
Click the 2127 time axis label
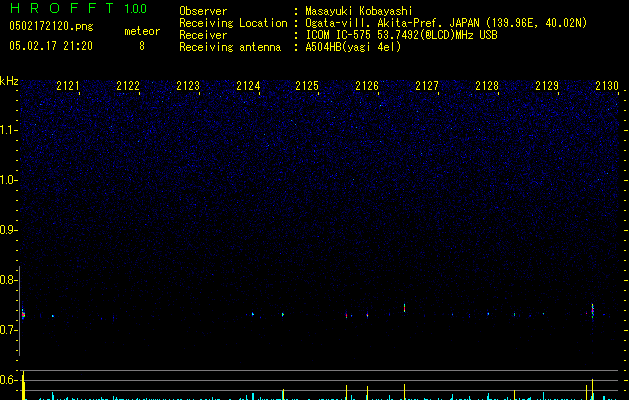(427, 86)
